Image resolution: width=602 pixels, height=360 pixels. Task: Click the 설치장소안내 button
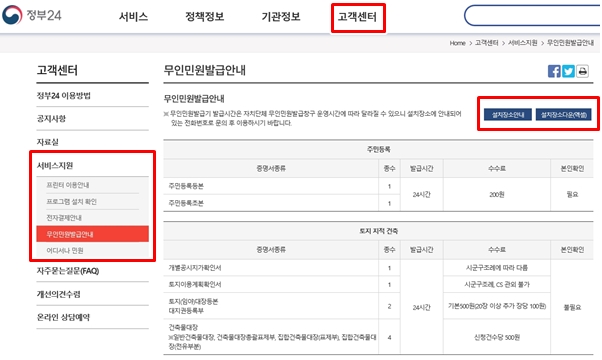point(508,114)
